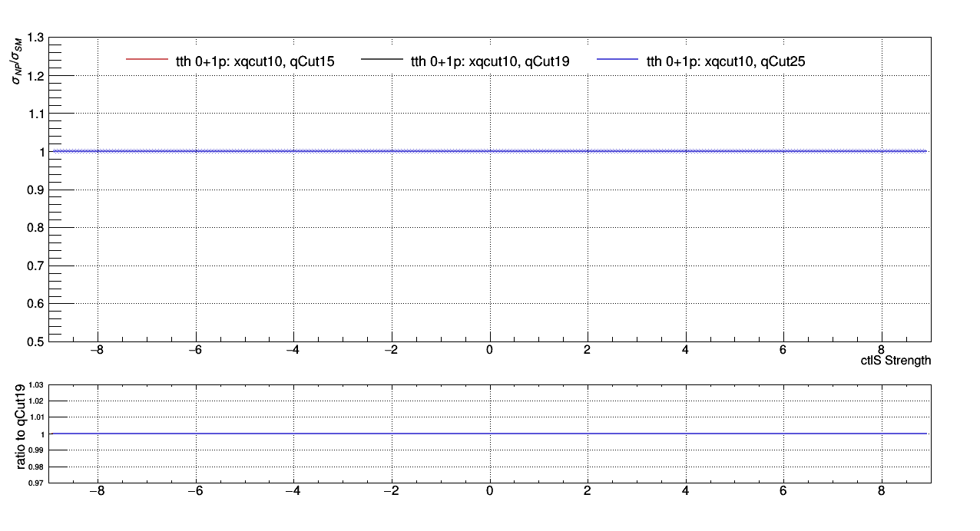Viewport: 980px width, 531px height.
Task: Click ratio panel tick label 0.98
Action: coord(38,467)
